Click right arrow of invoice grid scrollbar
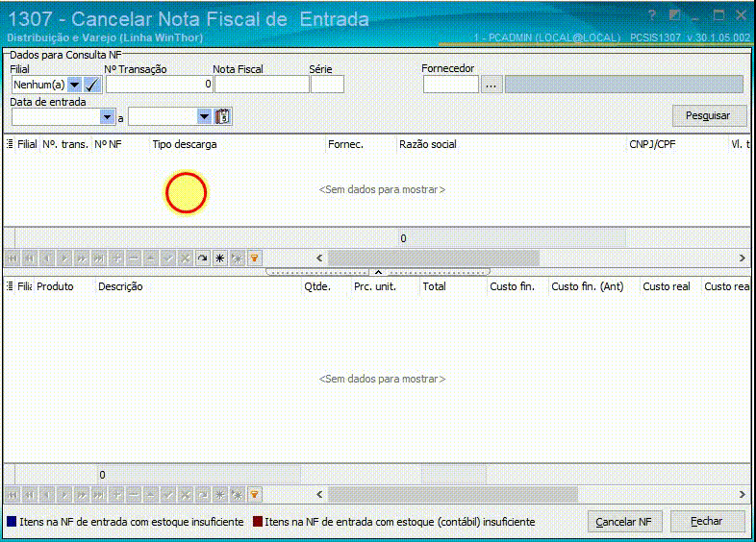 [x=742, y=259]
